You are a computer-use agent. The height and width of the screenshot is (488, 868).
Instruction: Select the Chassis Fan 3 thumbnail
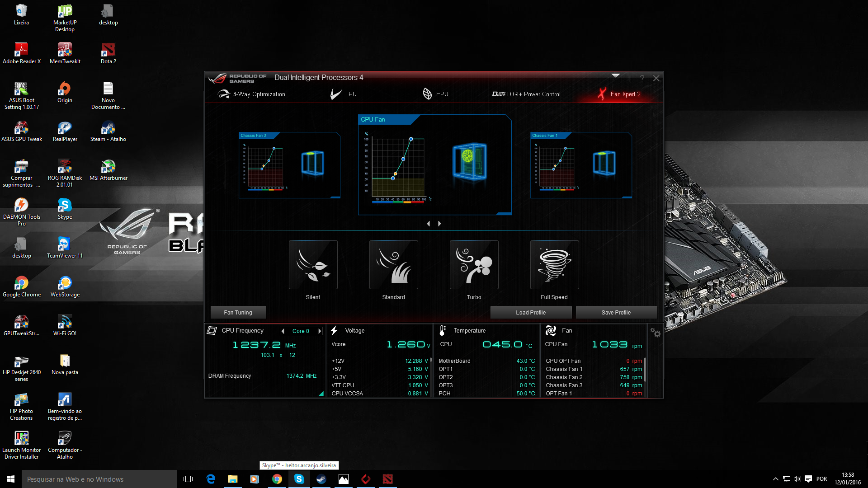[x=289, y=165]
